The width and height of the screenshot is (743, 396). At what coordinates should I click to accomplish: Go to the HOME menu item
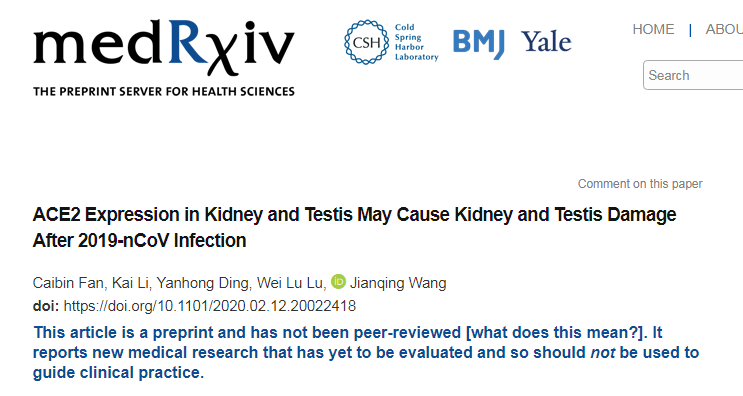pyautogui.click(x=653, y=29)
